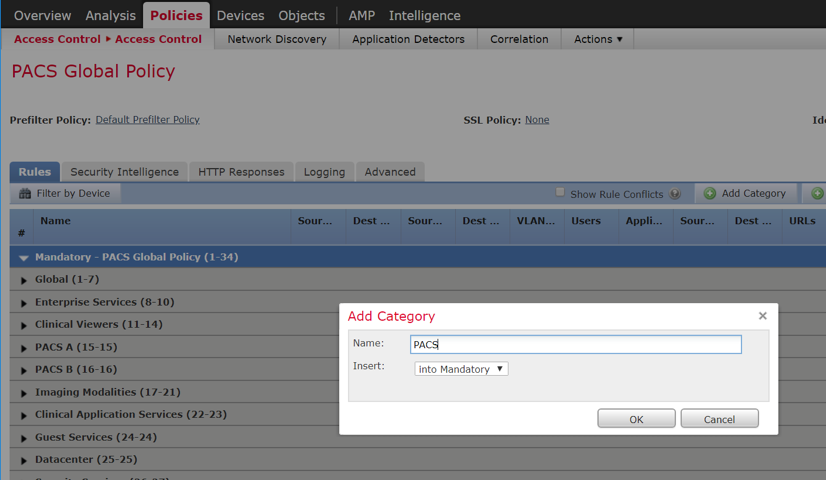The height and width of the screenshot is (480, 826).
Task: Select the Rules tab
Action: click(35, 172)
